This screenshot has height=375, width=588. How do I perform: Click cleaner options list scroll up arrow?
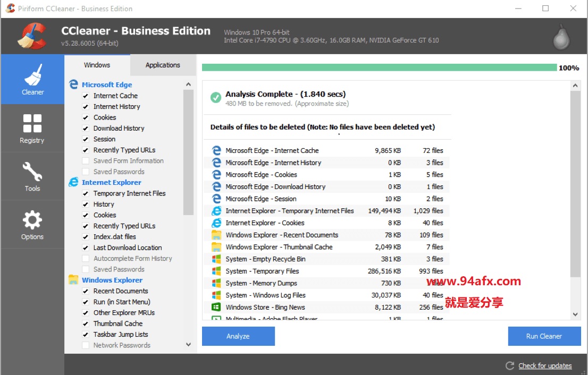(x=188, y=84)
